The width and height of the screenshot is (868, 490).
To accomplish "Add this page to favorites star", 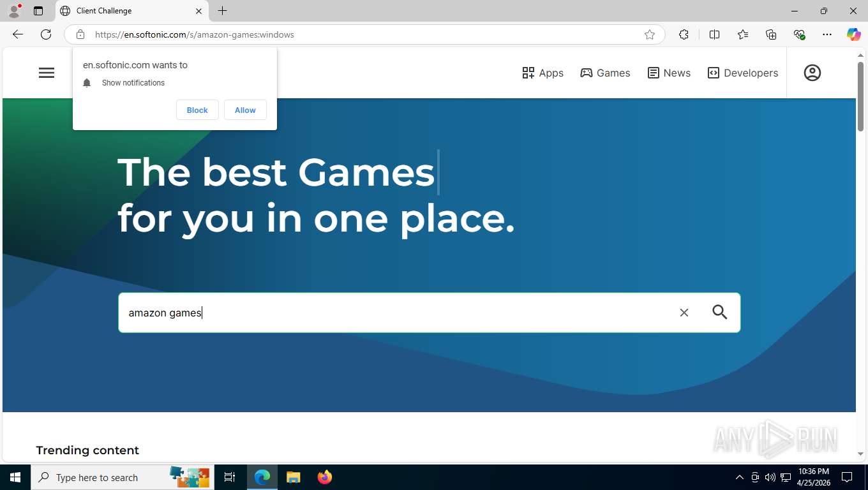I will tap(650, 34).
